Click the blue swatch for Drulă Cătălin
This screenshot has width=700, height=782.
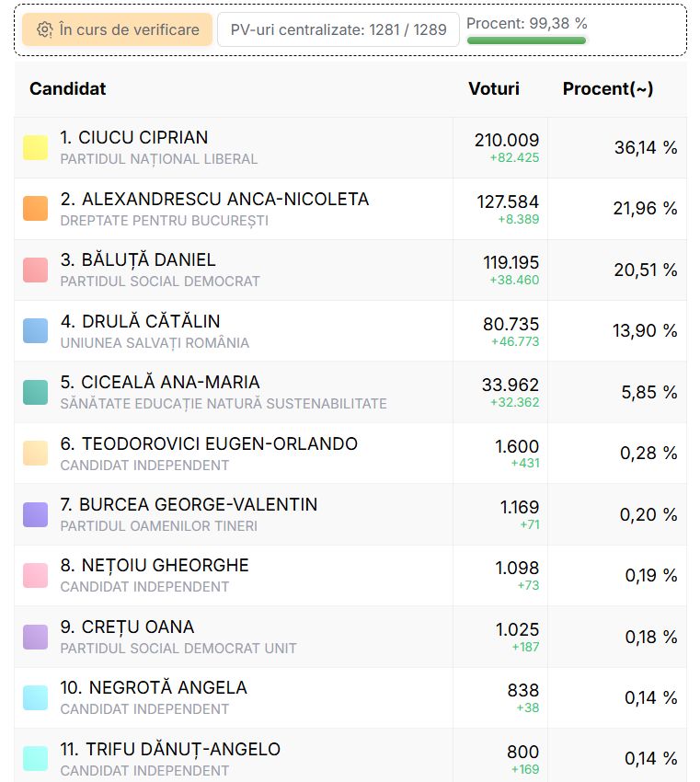click(36, 330)
